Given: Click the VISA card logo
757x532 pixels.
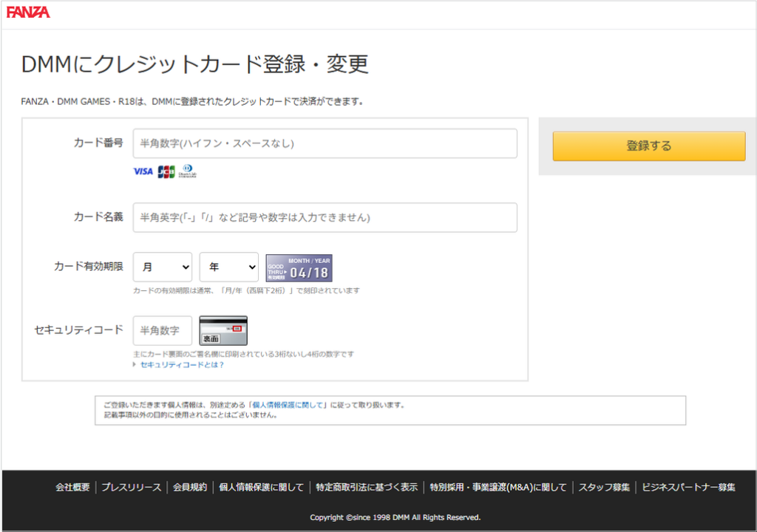Looking at the screenshot, I should [x=143, y=171].
